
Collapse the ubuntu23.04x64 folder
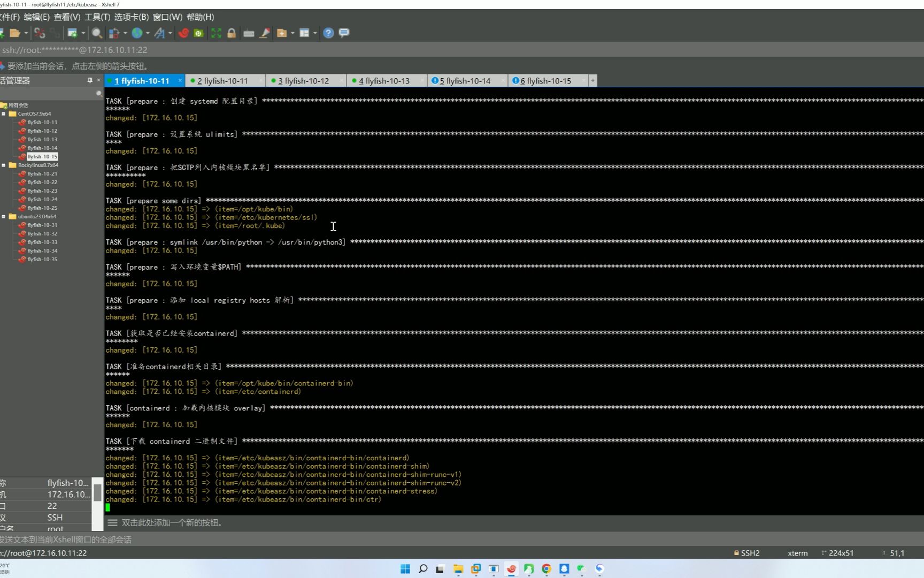(4, 216)
